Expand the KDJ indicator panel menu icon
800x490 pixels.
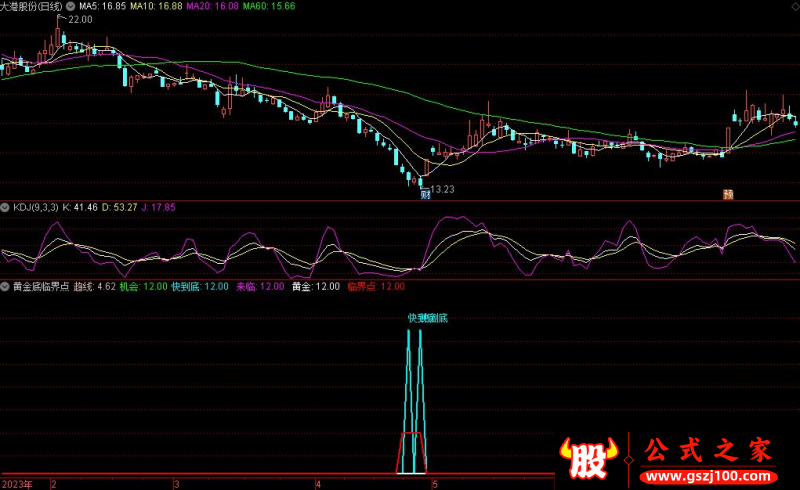(x=6, y=207)
